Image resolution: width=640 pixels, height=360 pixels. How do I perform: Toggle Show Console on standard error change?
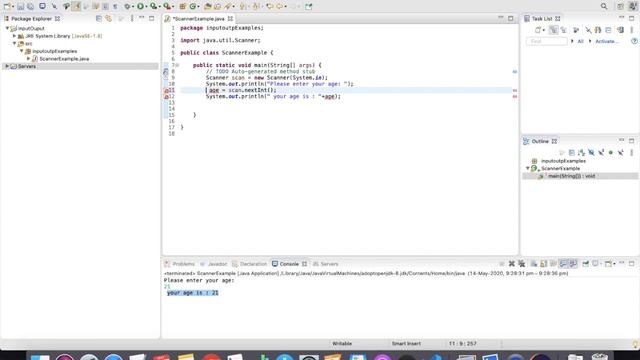(573, 264)
